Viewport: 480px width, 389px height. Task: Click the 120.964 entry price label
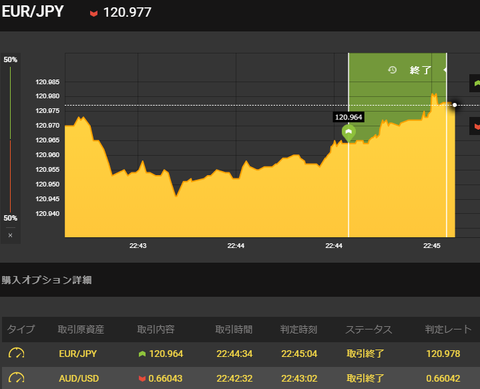click(348, 117)
